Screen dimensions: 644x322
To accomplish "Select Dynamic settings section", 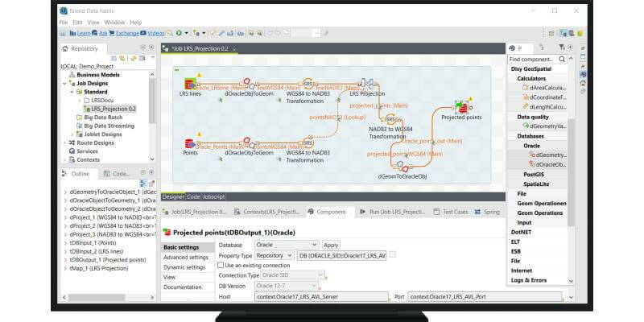I will click(x=184, y=267).
